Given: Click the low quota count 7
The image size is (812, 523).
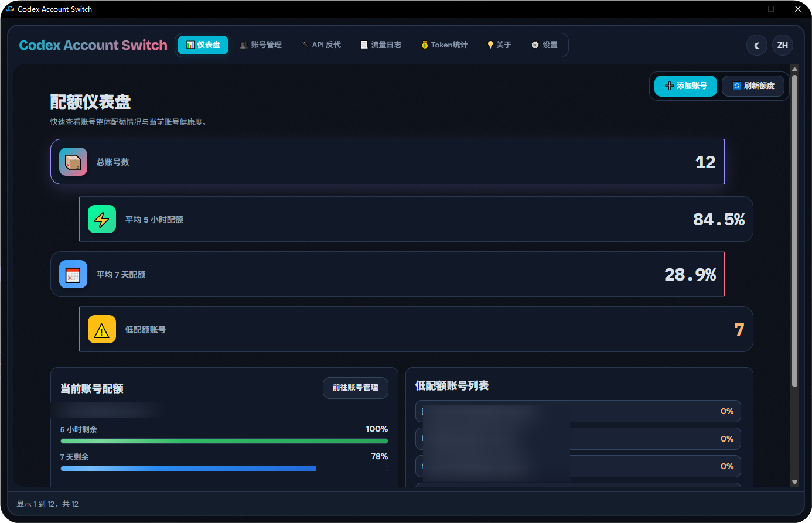Looking at the screenshot, I should (x=739, y=330).
